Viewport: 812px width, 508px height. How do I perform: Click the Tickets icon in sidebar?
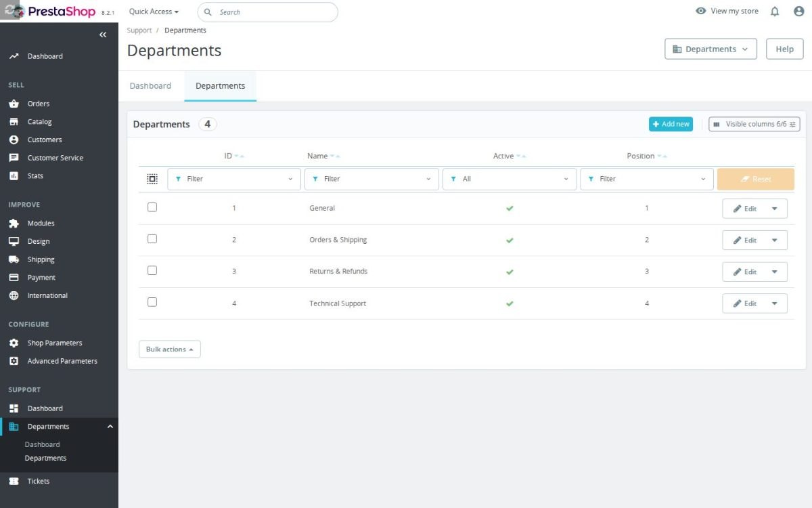[14, 481]
